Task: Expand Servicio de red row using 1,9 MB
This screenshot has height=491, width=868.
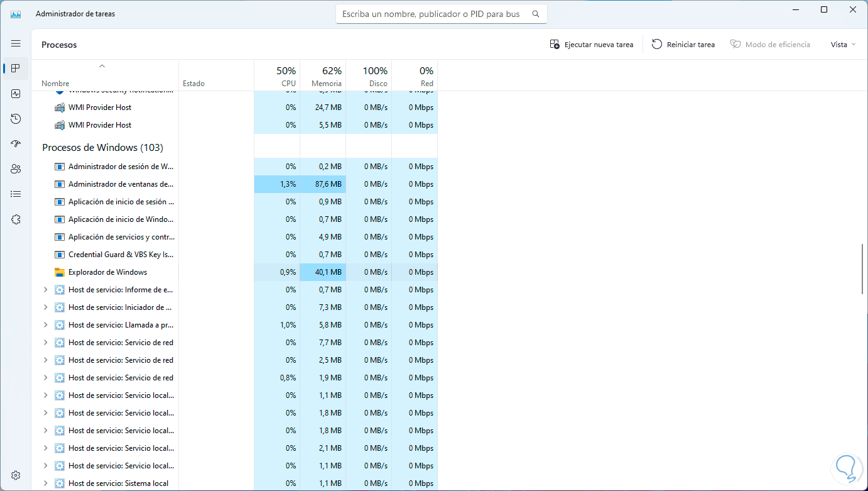Action: (45, 378)
